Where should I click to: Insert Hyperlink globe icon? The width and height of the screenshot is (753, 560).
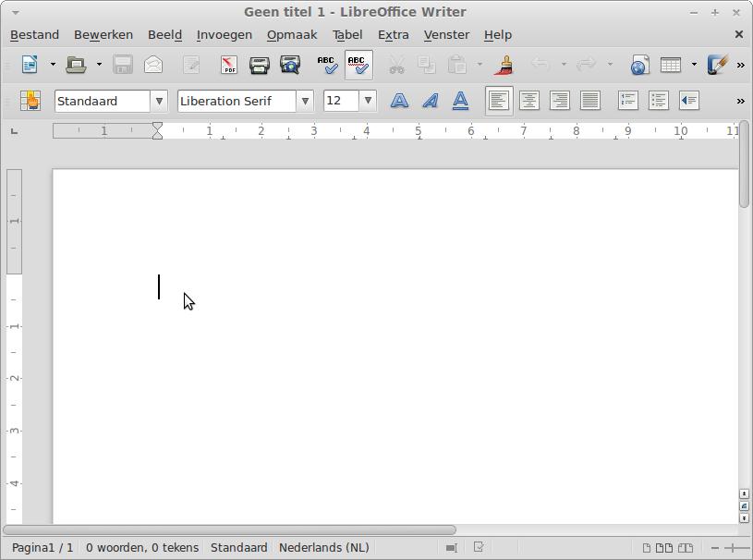coord(639,65)
